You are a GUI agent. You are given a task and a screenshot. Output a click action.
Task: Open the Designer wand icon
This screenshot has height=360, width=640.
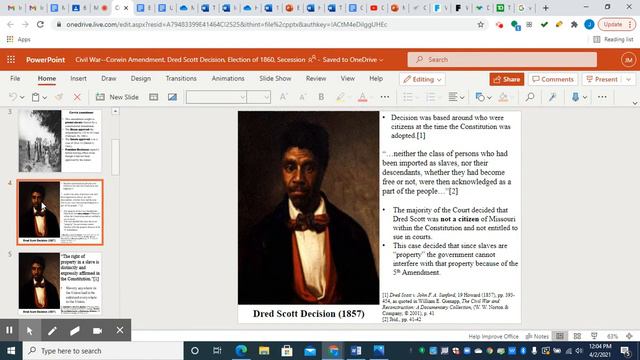coord(552,97)
